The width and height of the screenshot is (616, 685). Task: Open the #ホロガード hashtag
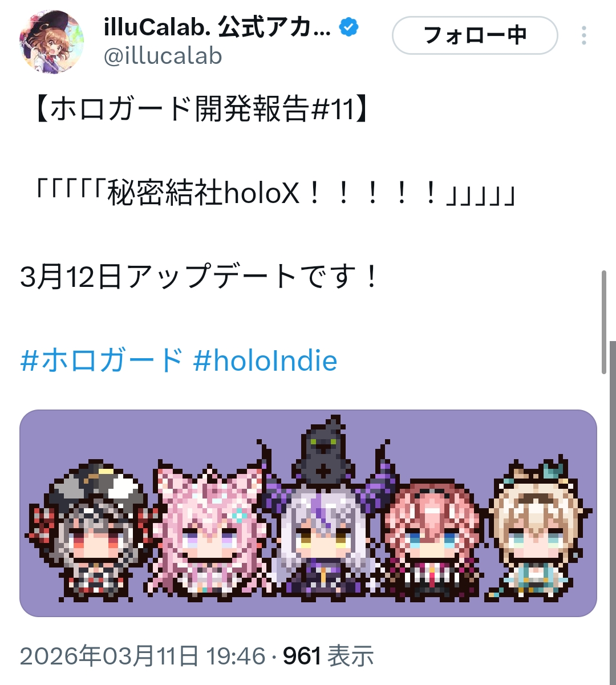click(102, 361)
